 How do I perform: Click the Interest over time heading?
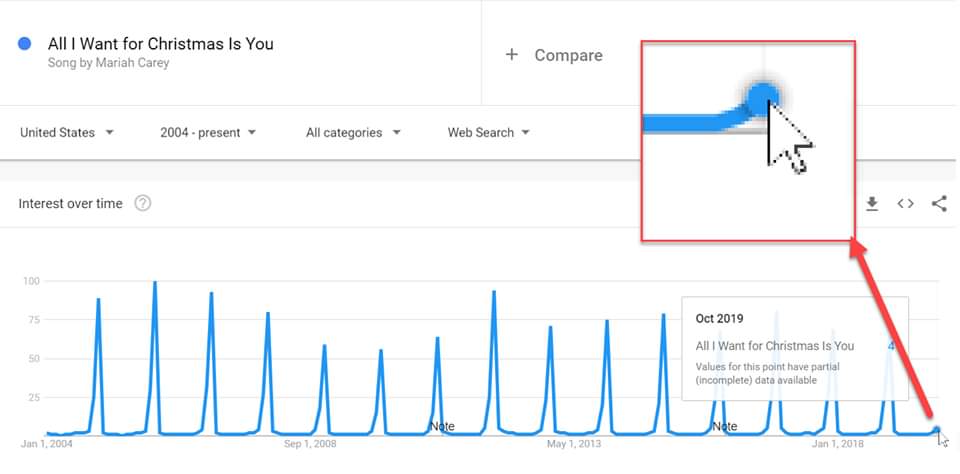71,204
